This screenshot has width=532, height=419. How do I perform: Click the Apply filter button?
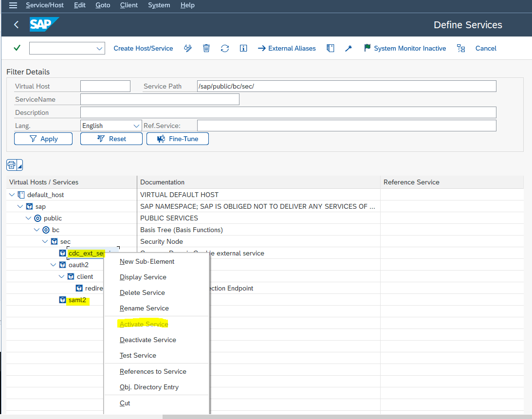43,139
